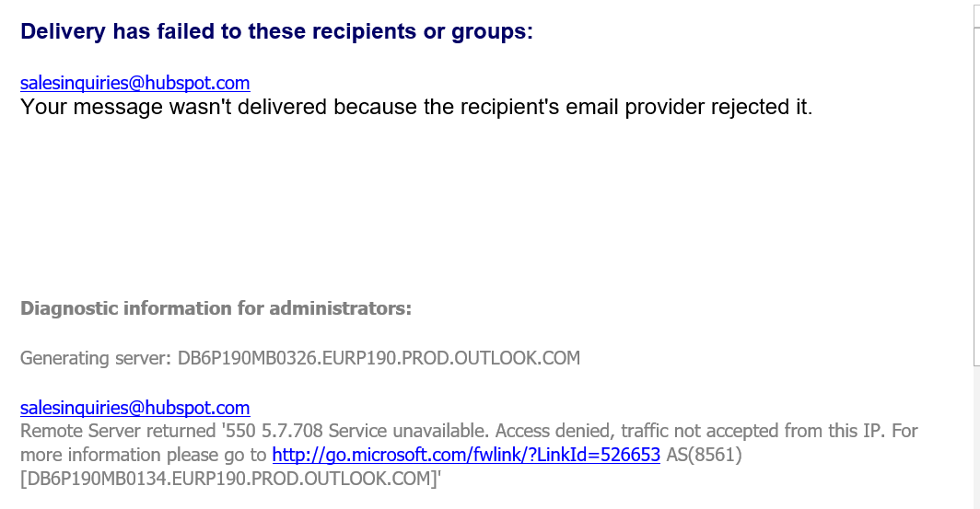
Task: Open the top salesinquiries@hubspot.com recipient link
Action: pyautogui.click(x=134, y=83)
